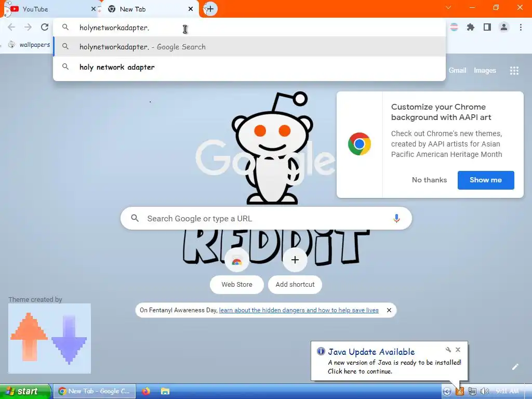Select the New Tab tab

tap(149, 9)
